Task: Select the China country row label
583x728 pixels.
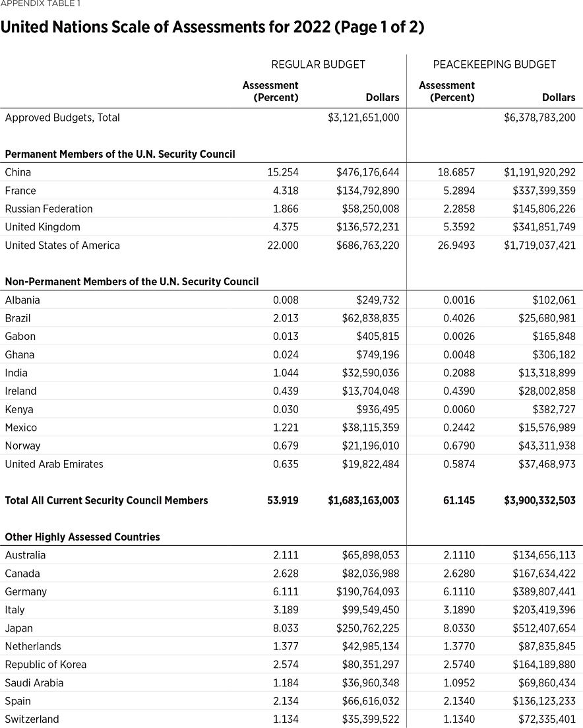Action: tap(18, 172)
